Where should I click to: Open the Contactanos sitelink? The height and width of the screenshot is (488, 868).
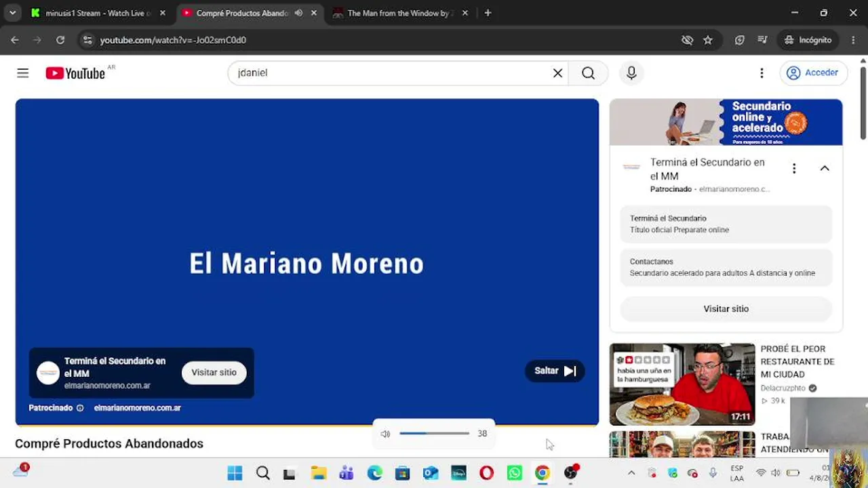click(x=726, y=267)
